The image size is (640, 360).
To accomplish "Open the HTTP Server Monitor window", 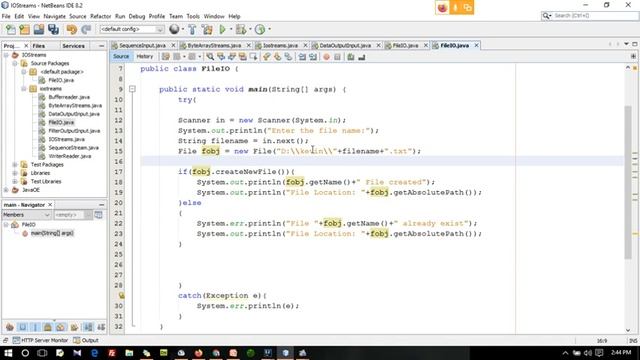I will 40,340.
